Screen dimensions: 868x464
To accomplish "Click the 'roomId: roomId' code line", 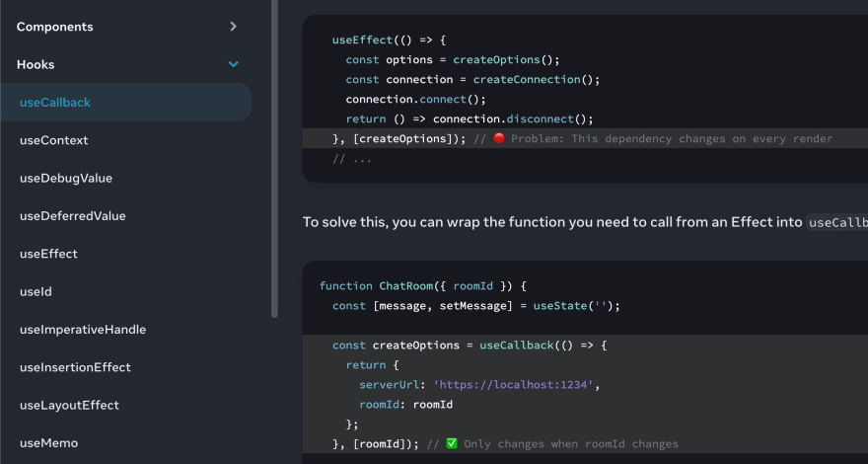I will pos(405,404).
